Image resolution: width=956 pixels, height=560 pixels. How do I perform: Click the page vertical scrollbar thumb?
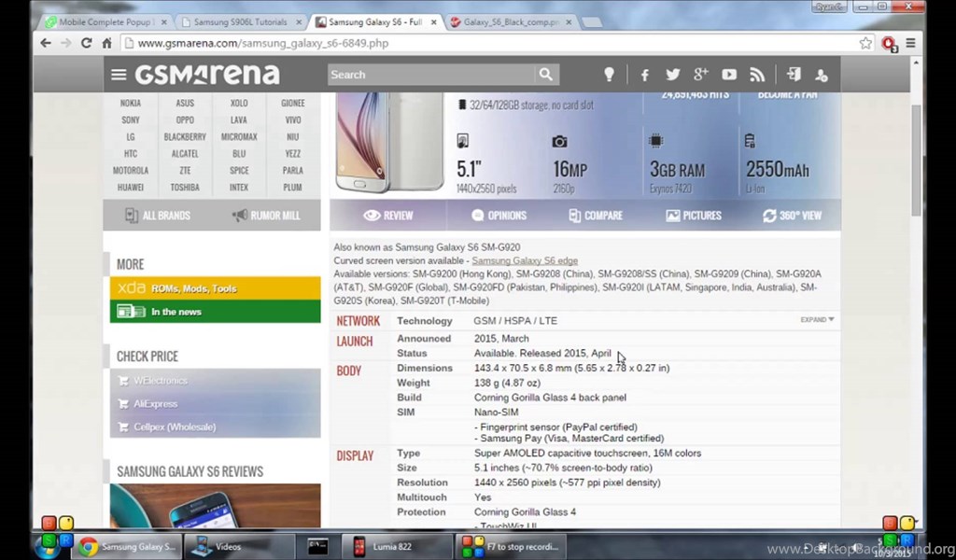pos(916,160)
